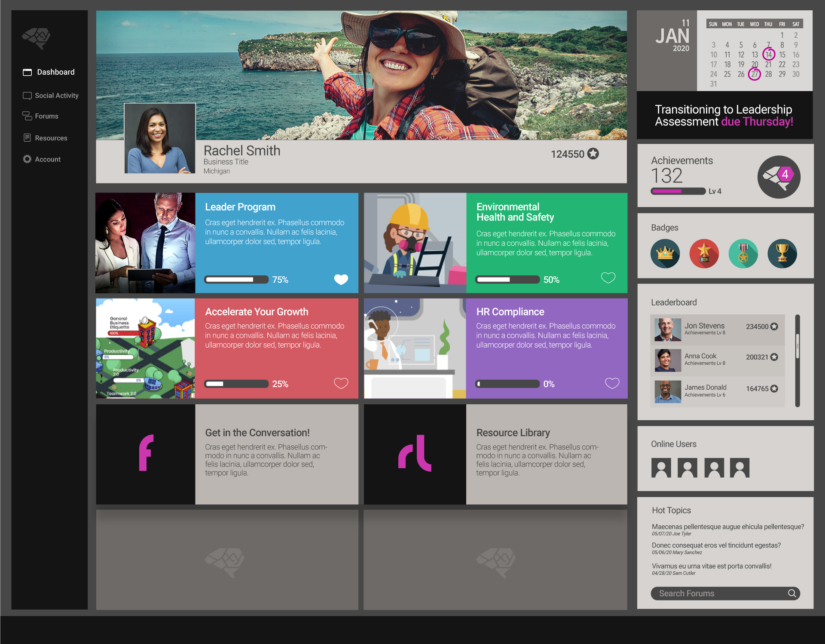
Task: Open Transitioning to Leadership Assessment reminder
Action: coord(724,115)
